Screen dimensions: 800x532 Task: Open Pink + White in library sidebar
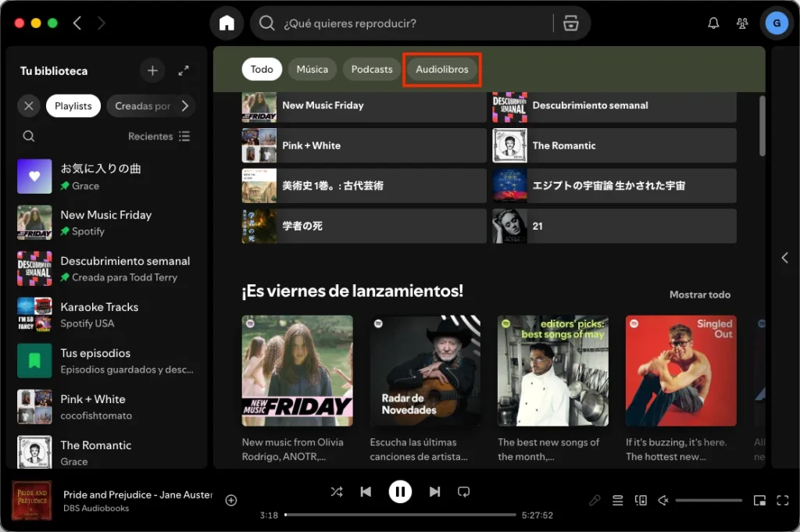click(106, 406)
